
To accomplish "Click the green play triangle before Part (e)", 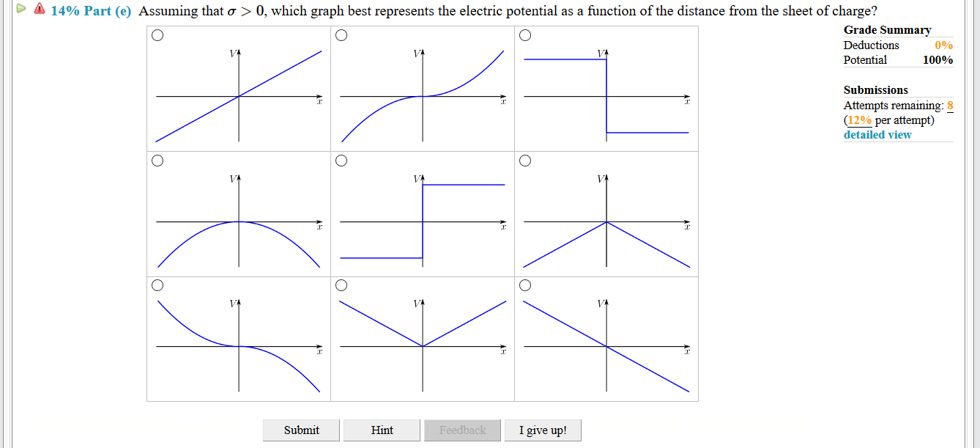I will (21, 9).
